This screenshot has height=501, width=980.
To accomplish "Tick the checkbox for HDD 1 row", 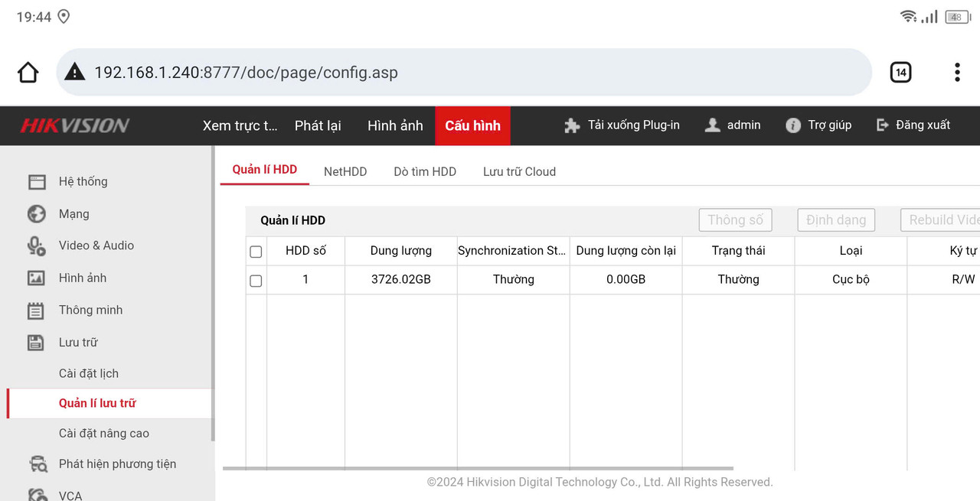I will point(256,281).
